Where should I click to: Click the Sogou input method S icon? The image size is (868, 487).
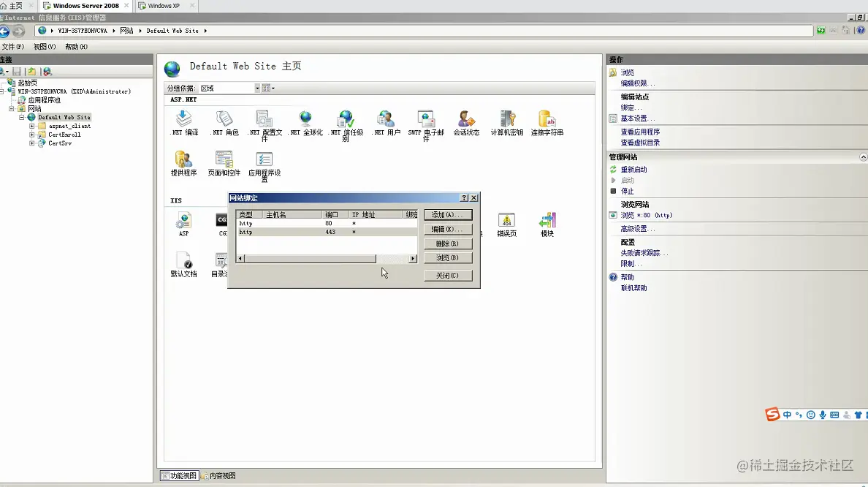[772, 415]
